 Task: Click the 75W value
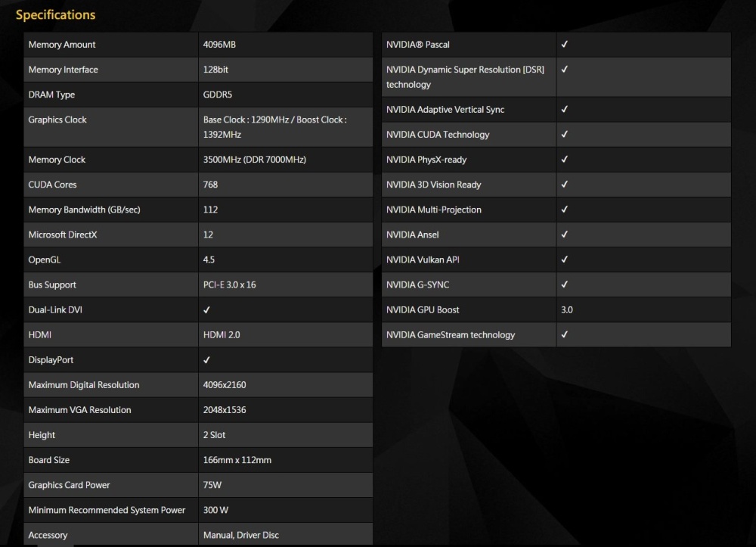point(212,485)
